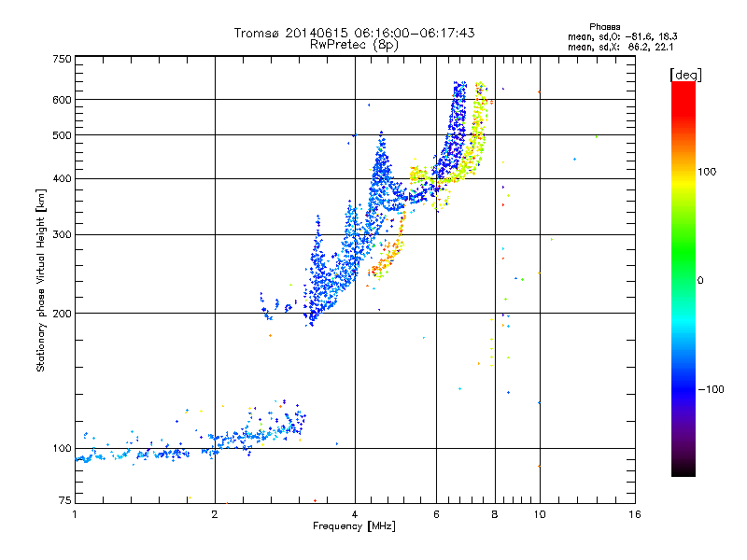Click the y-axis tick label '300'
747x560 pixels.
[x=62, y=234]
